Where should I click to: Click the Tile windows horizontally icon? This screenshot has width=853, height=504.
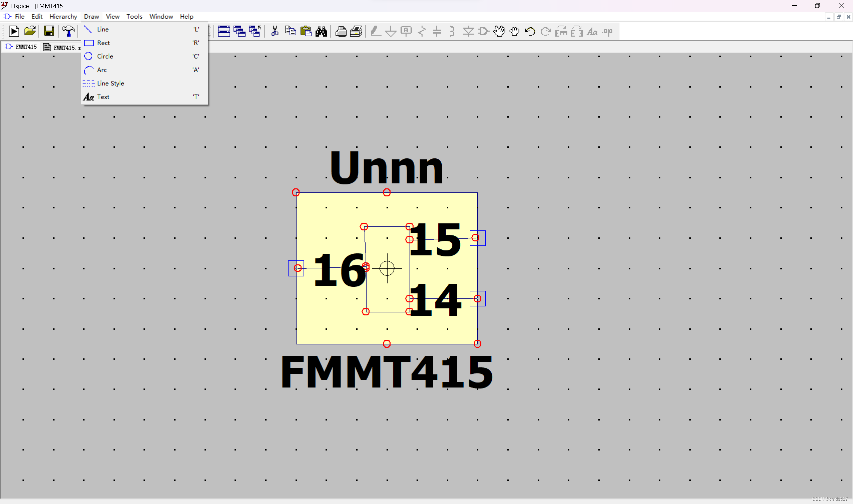pos(224,31)
